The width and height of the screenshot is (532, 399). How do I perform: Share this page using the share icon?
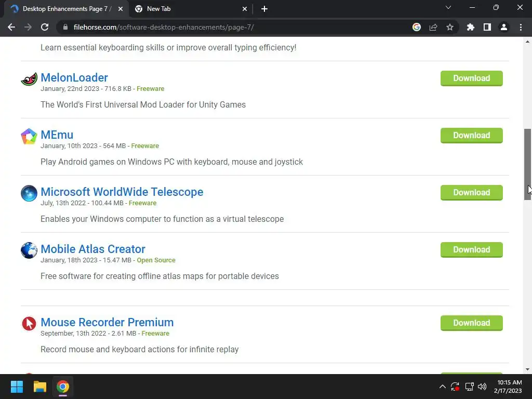coord(433,27)
